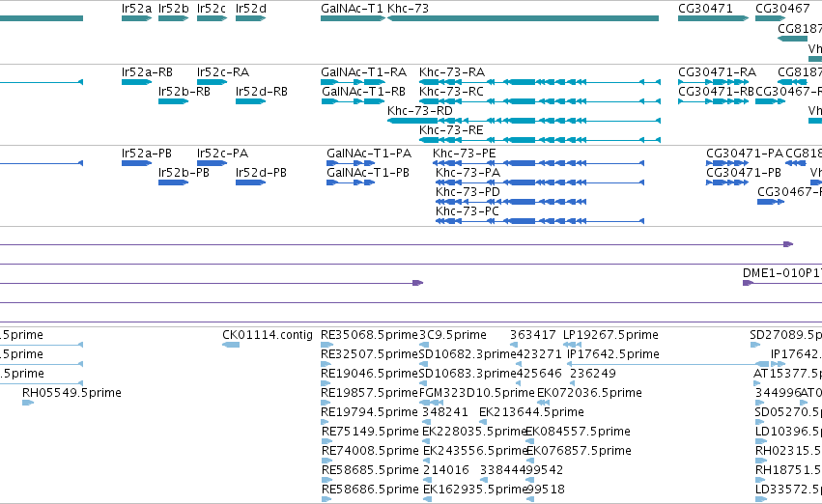
Task: Open EST LP19267.5prime
Action: point(573,345)
